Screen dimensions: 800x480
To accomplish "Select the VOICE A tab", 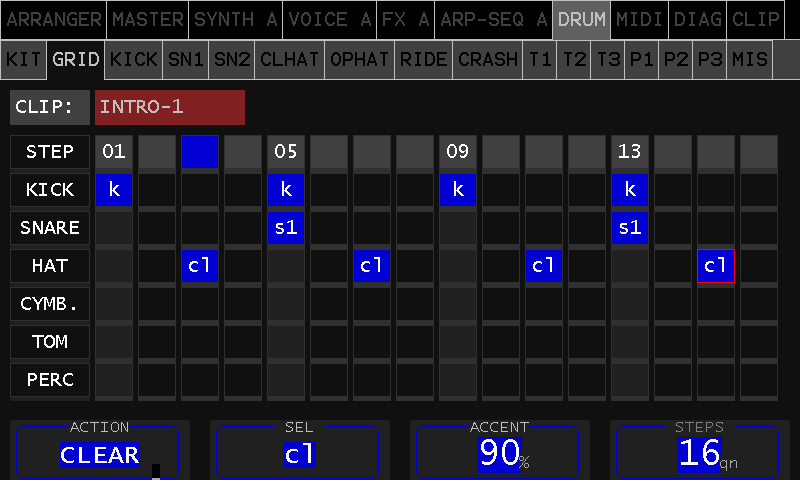I will [330, 20].
